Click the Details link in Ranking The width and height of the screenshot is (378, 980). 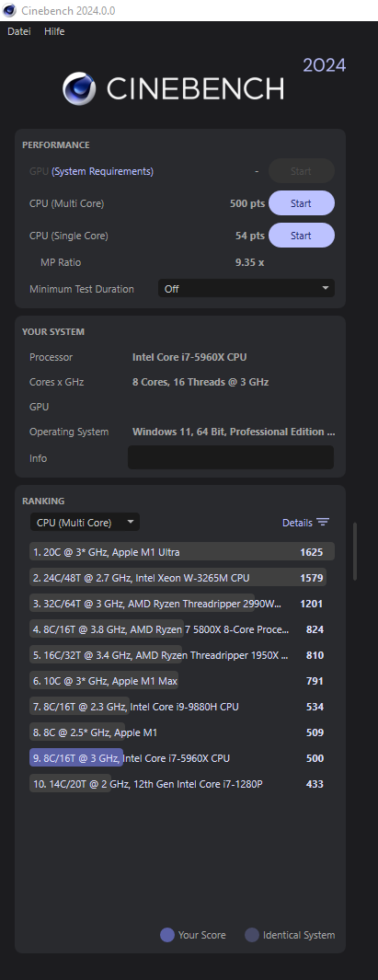click(x=297, y=523)
